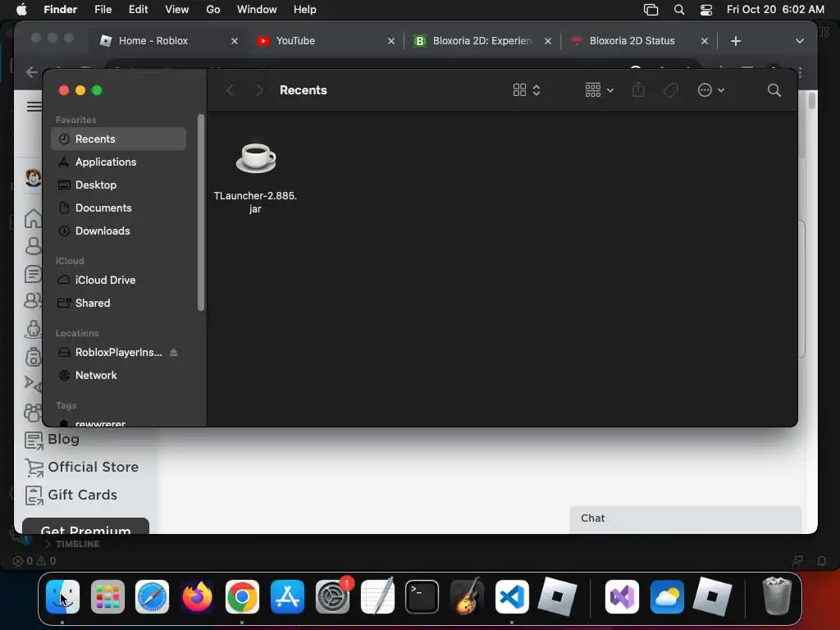Image resolution: width=840 pixels, height=630 pixels.
Task: Open the Finder action (ellipsis) menu
Action: (711, 90)
